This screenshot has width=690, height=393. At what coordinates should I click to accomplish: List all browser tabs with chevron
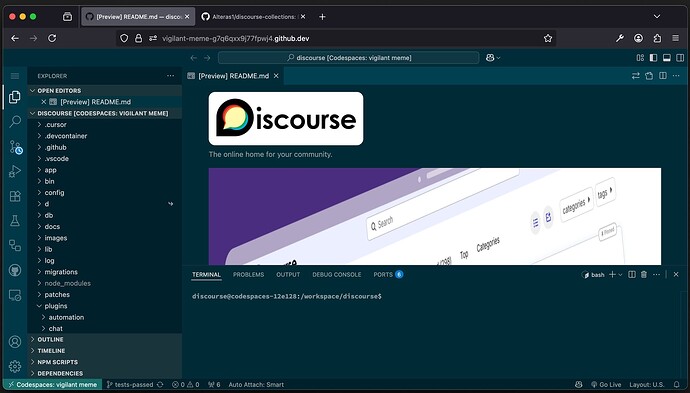coord(657,17)
